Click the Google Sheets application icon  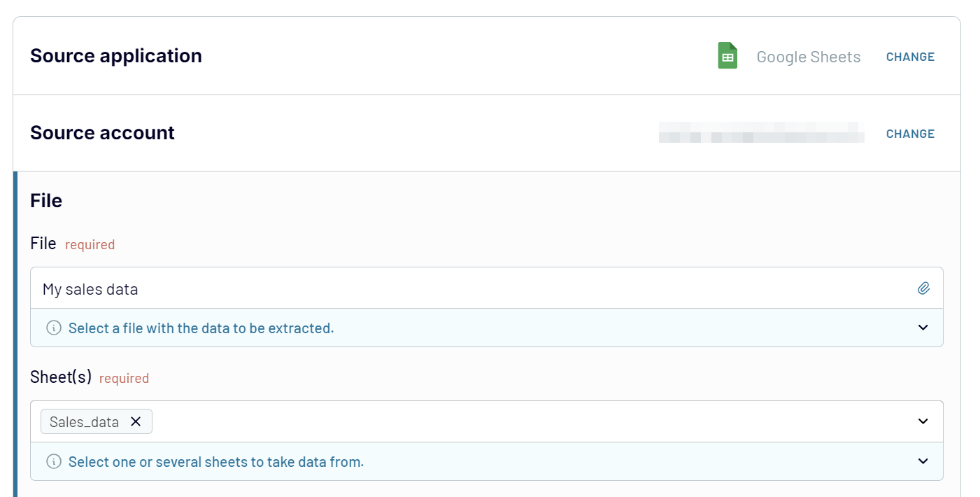(727, 56)
